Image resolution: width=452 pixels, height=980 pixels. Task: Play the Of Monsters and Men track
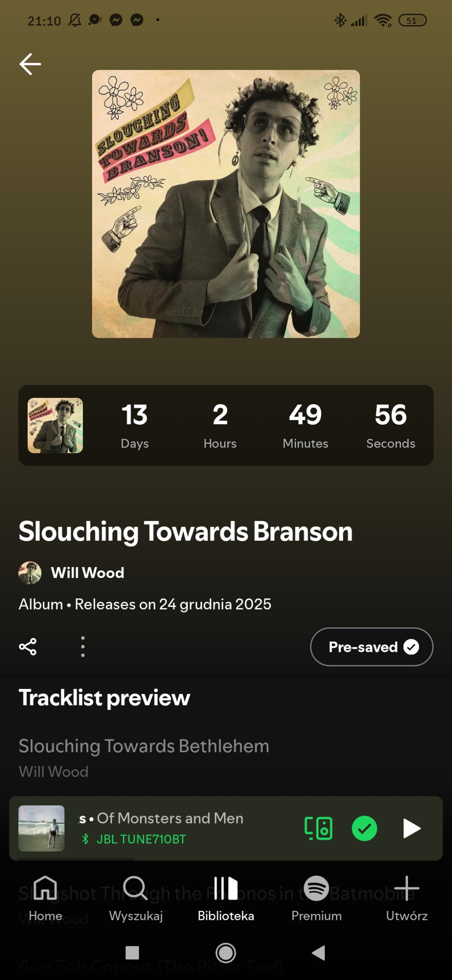coord(411,828)
